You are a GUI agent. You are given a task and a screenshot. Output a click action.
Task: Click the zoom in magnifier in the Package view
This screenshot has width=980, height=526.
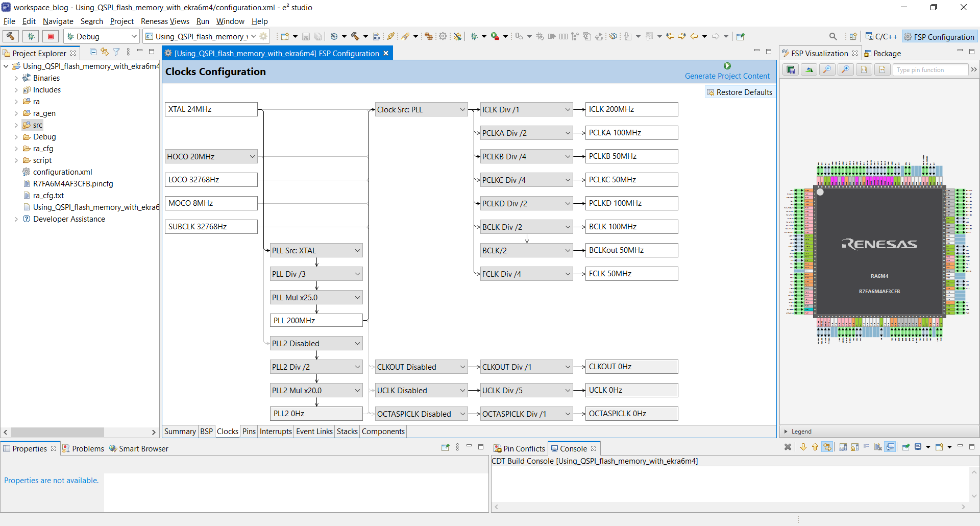(846, 69)
